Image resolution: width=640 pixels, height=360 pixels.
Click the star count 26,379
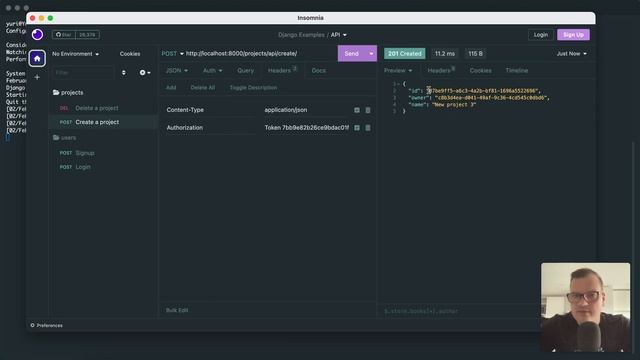(87, 35)
